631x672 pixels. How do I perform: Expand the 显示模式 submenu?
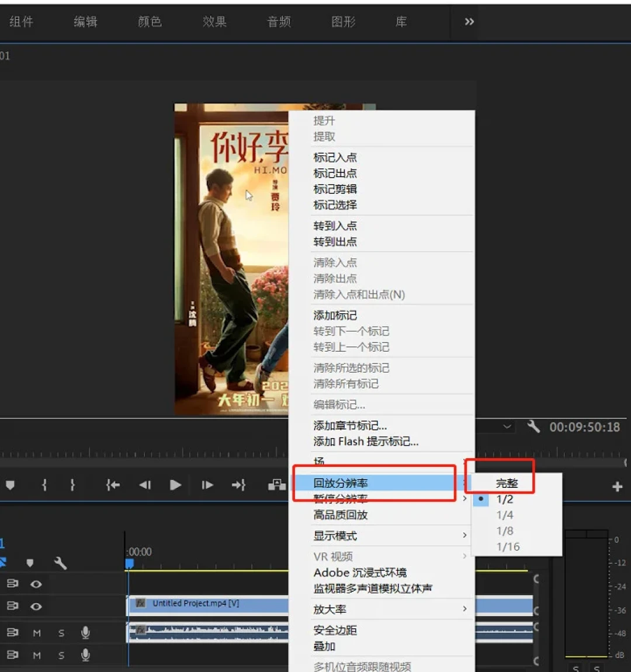(x=382, y=536)
